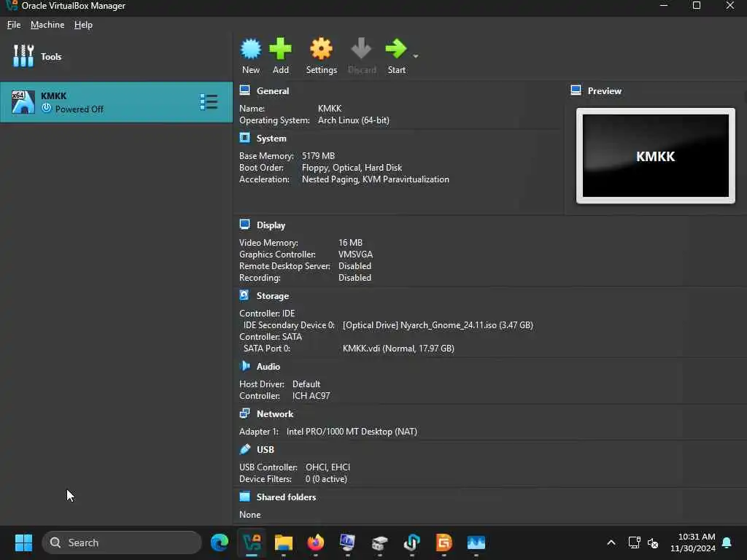The height and width of the screenshot is (560, 747).
Task: Open the Shared folders section heading
Action: (286, 497)
